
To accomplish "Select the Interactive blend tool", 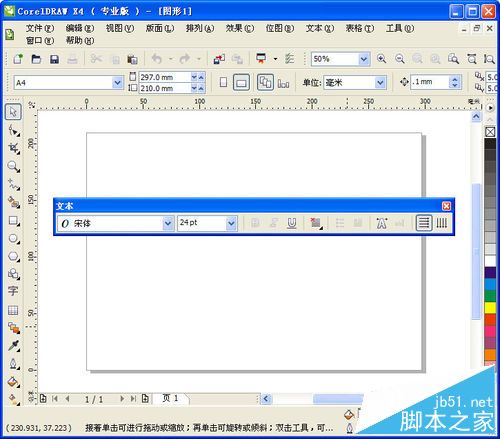I will [13, 328].
